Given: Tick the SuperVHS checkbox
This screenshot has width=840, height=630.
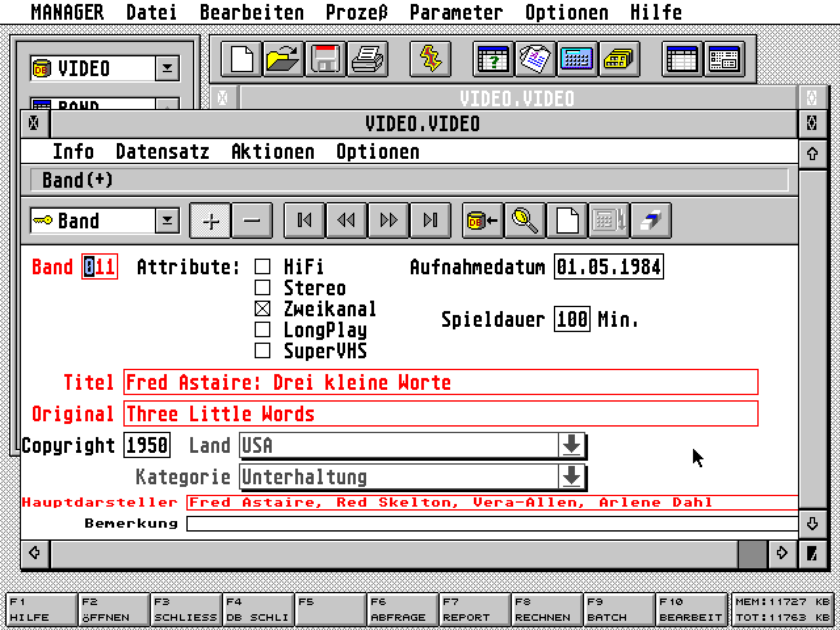Looking at the screenshot, I should click(x=262, y=350).
